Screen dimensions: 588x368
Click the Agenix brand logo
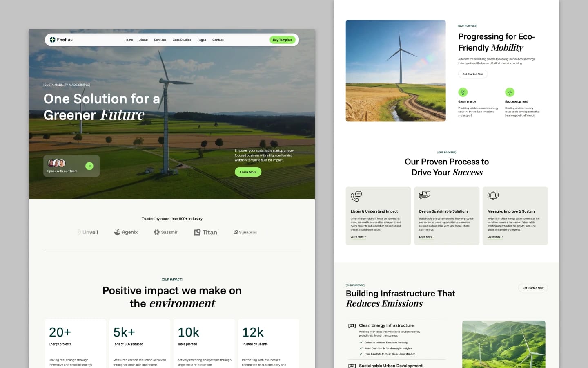pos(126,232)
